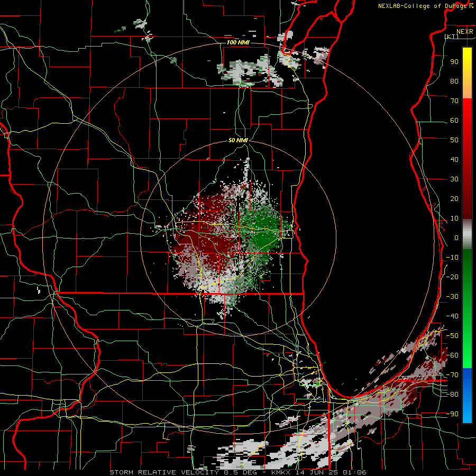Click the -60 value on the velocity scale
Image resolution: width=476 pixels, height=476 pixels.
tap(452, 355)
